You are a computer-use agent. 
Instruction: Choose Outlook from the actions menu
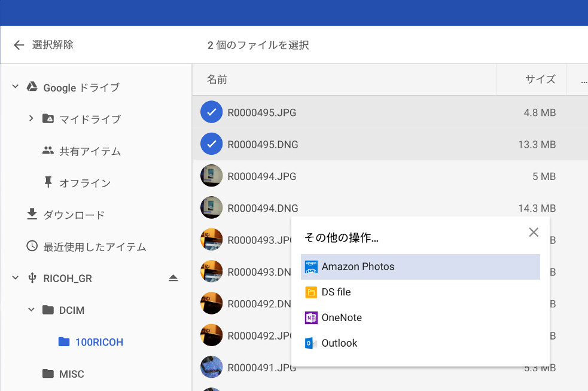click(x=339, y=343)
